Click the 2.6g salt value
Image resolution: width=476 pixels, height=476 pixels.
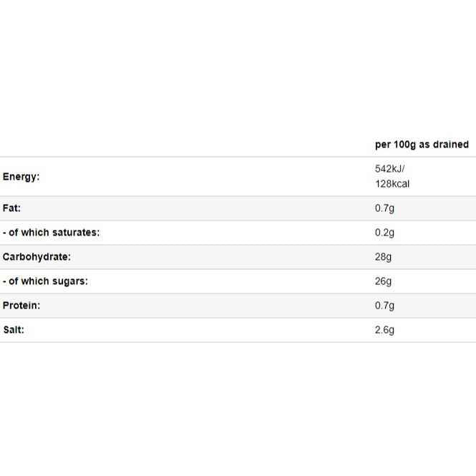(384, 330)
